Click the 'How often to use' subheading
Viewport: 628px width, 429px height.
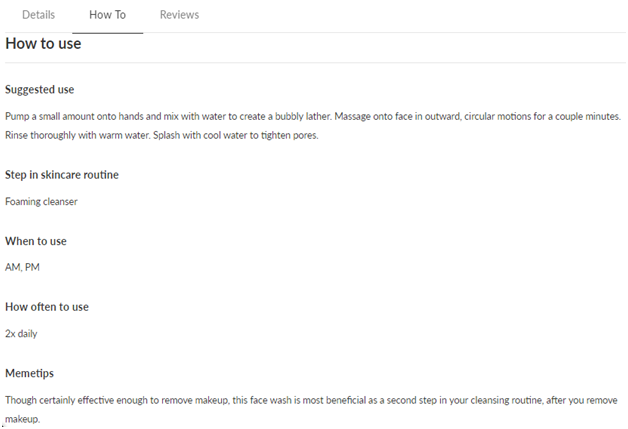pyautogui.click(x=47, y=307)
